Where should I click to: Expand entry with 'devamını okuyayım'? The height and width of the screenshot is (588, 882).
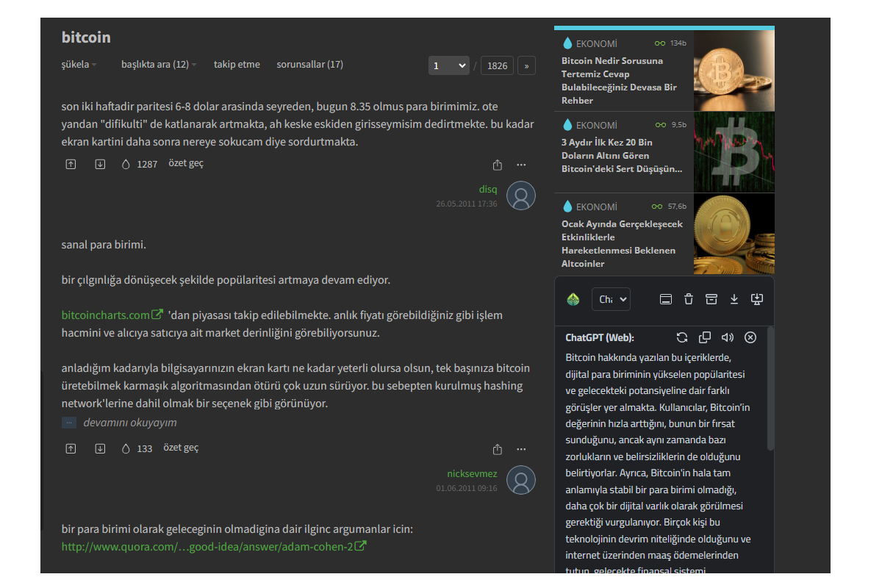point(129,423)
